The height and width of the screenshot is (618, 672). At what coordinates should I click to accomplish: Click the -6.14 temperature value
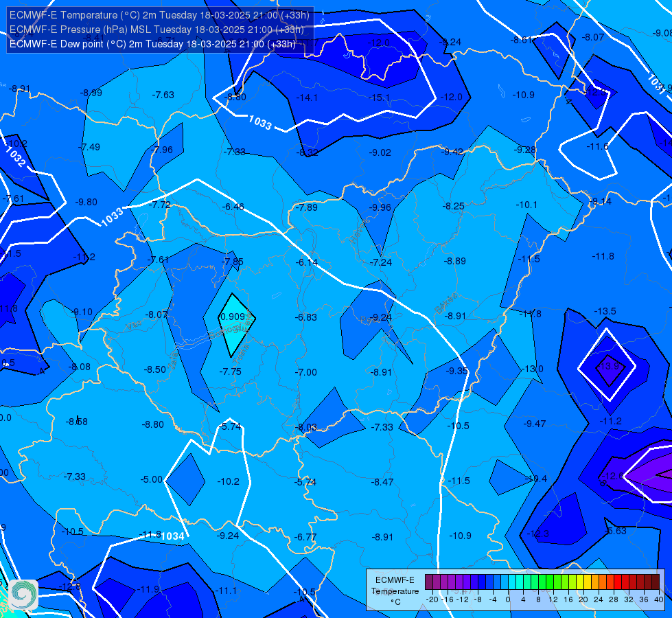click(307, 262)
